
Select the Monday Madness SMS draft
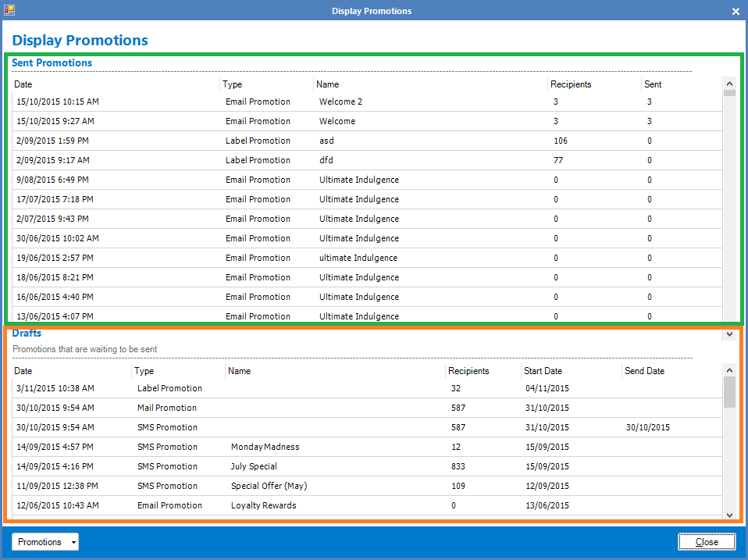[x=265, y=447]
